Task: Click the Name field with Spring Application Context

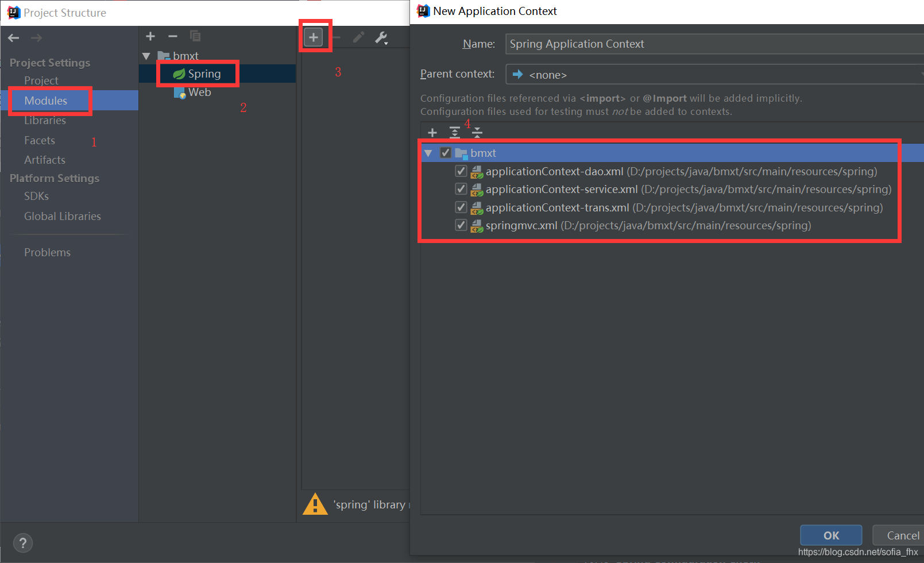Action: (714, 44)
